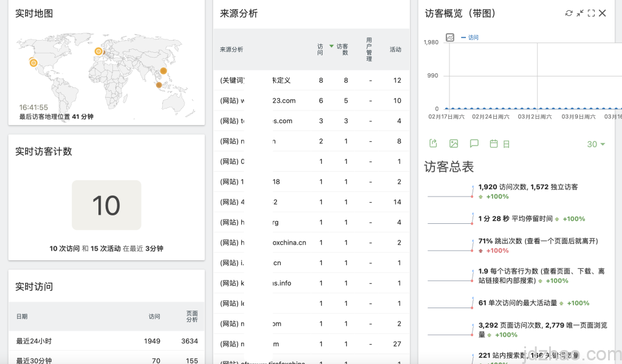The height and width of the screenshot is (364, 622).
Task: Select the 最近24小时 row in 实时访问
Action: tap(33, 341)
